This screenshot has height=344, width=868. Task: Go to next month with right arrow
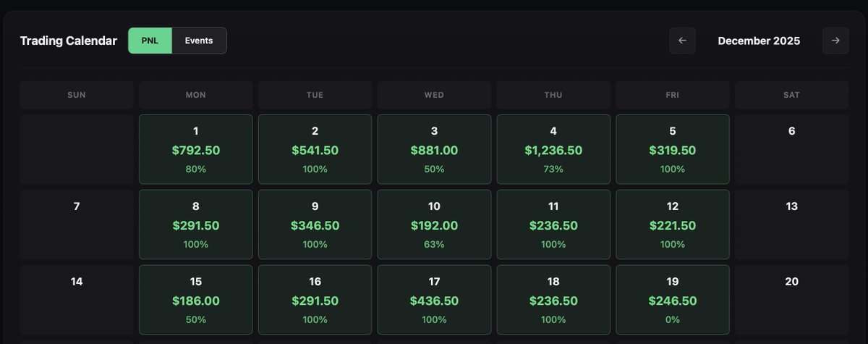[x=835, y=41]
